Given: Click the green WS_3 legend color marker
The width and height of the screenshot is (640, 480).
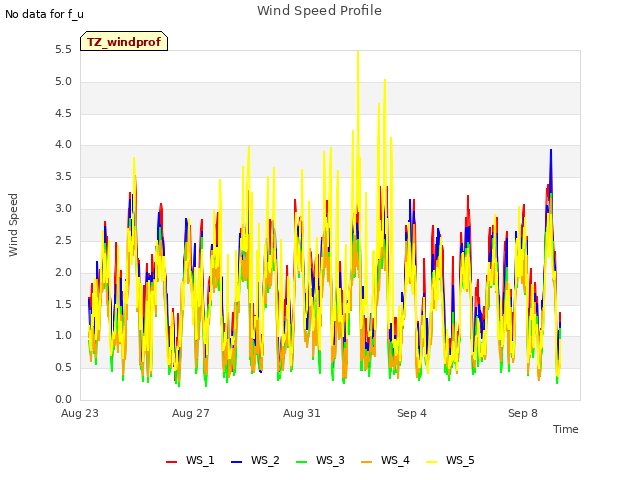Looking at the screenshot, I should [x=301, y=462].
